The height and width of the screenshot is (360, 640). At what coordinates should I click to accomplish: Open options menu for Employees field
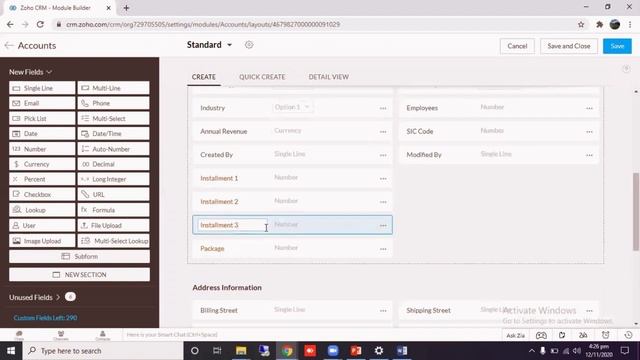(x=589, y=108)
